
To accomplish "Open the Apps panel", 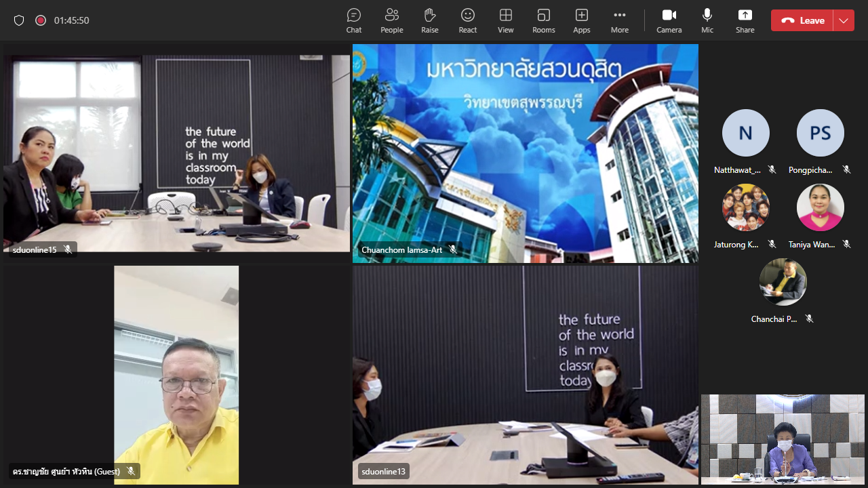I will [x=582, y=20].
